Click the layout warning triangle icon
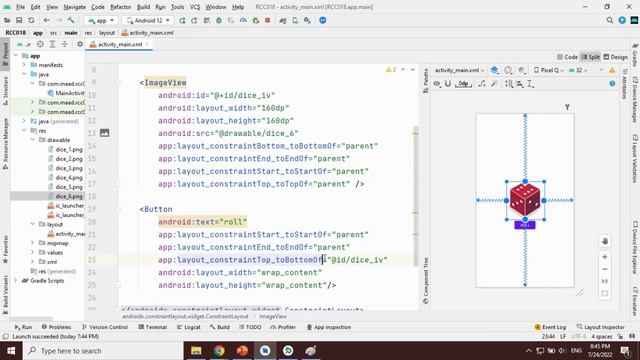This screenshot has height=360, width=640. coord(612,70)
